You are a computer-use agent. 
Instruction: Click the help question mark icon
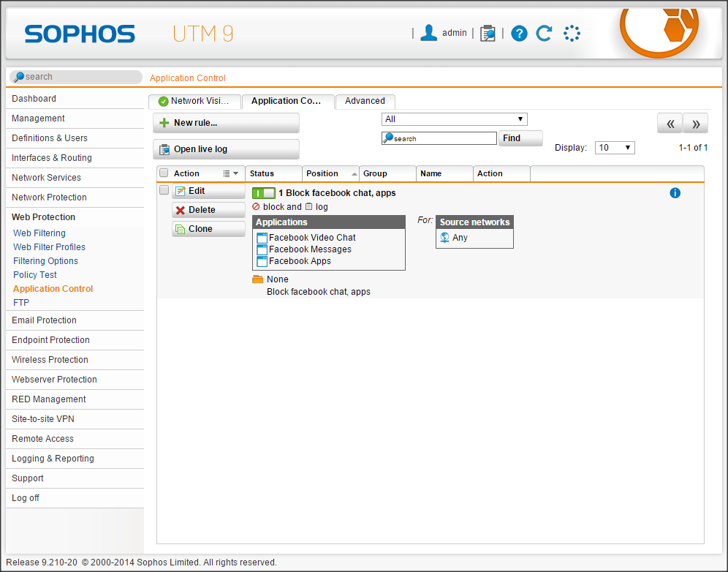(x=519, y=33)
